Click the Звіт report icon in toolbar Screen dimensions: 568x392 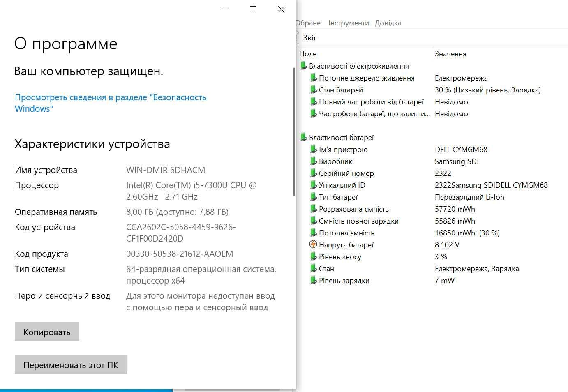coord(297,37)
